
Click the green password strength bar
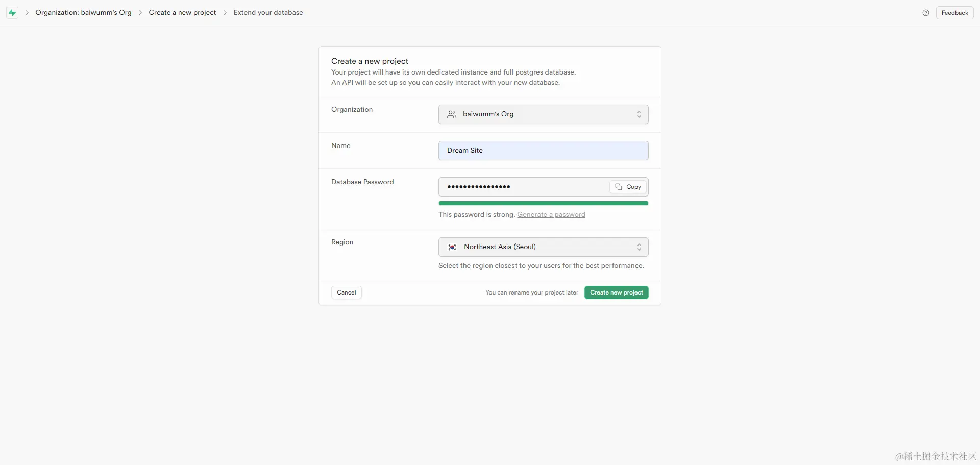point(544,203)
